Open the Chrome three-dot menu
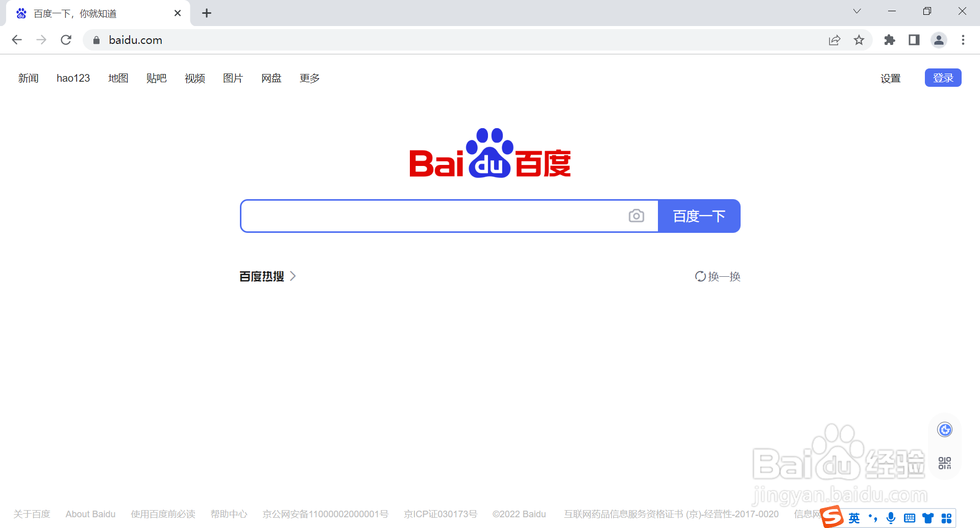The width and height of the screenshot is (980, 528). tap(963, 40)
